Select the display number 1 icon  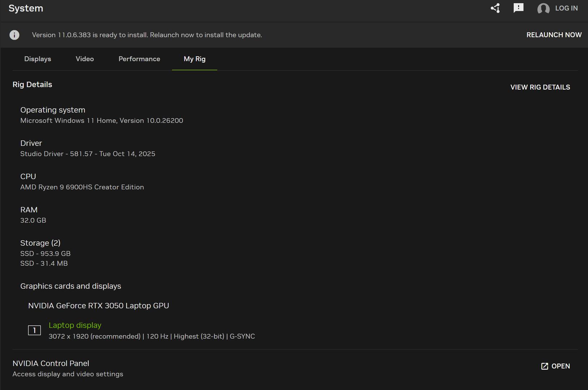[x=34, y=330]
